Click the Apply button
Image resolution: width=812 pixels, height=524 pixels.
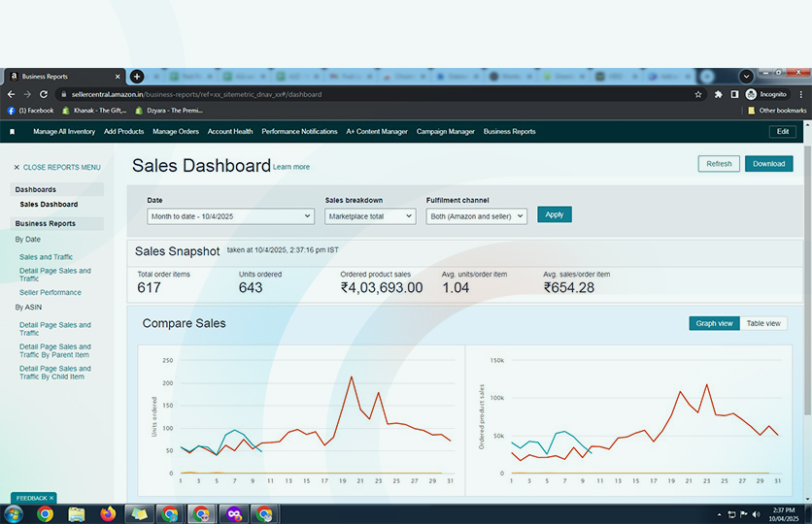click(554, 214)
